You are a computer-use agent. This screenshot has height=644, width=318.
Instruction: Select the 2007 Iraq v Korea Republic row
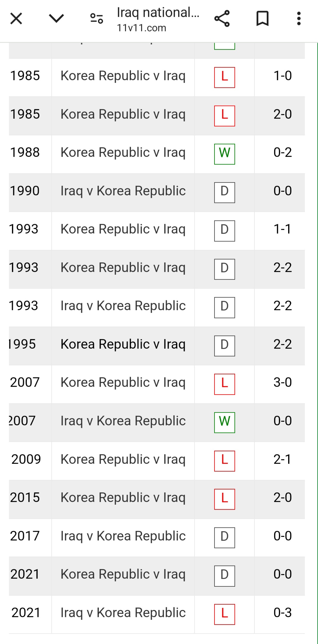[123, 421]
